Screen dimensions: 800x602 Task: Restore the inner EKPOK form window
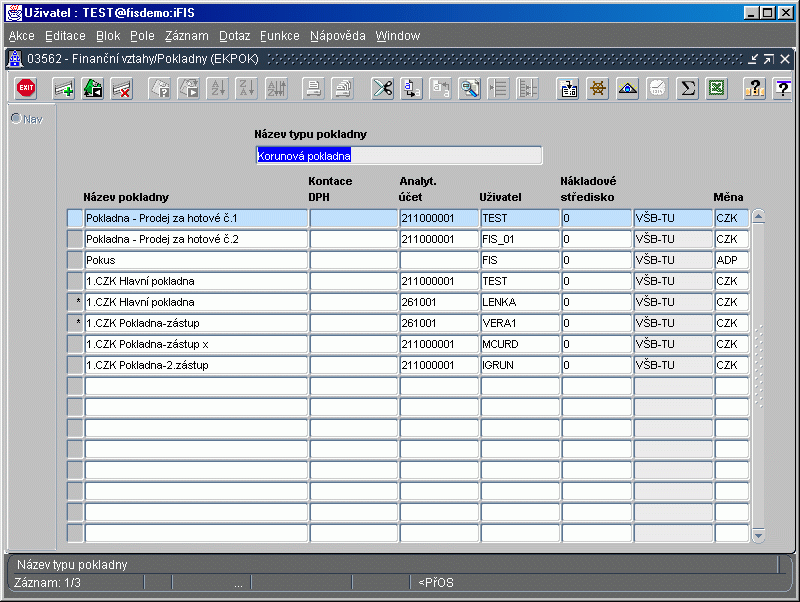768,59
